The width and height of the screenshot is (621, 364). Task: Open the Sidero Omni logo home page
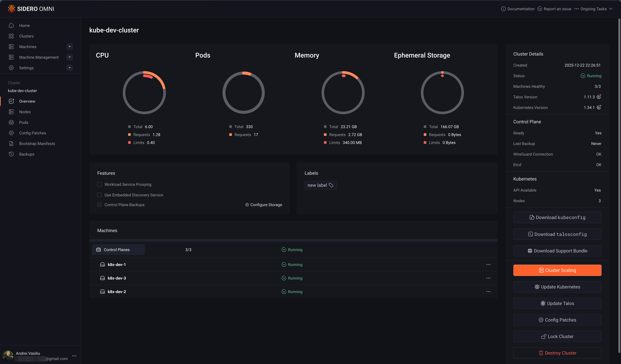coord(31,9)
